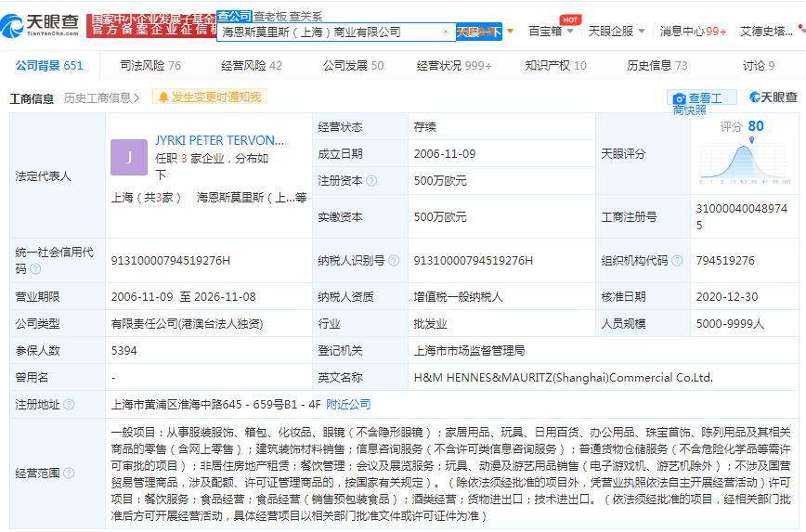
Task: Click 批发业 industry value
Action: [430, 324]
